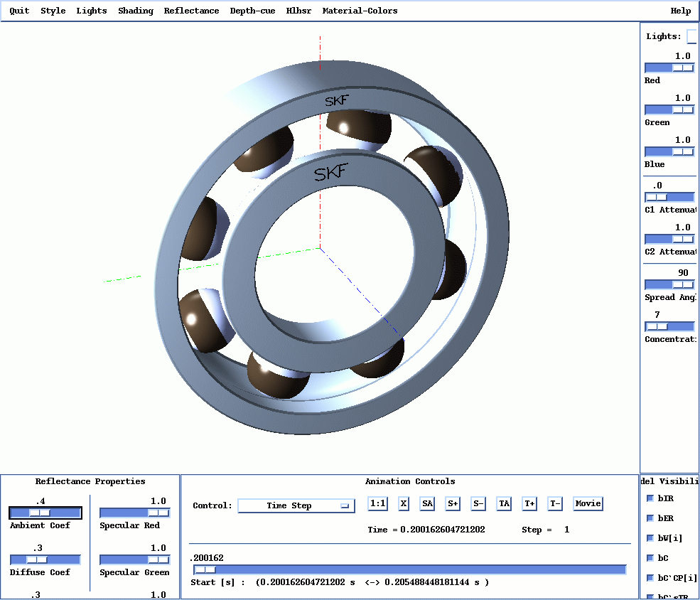Click the T+ time forward button
This screenshot has height=600, width=700.
529,503
